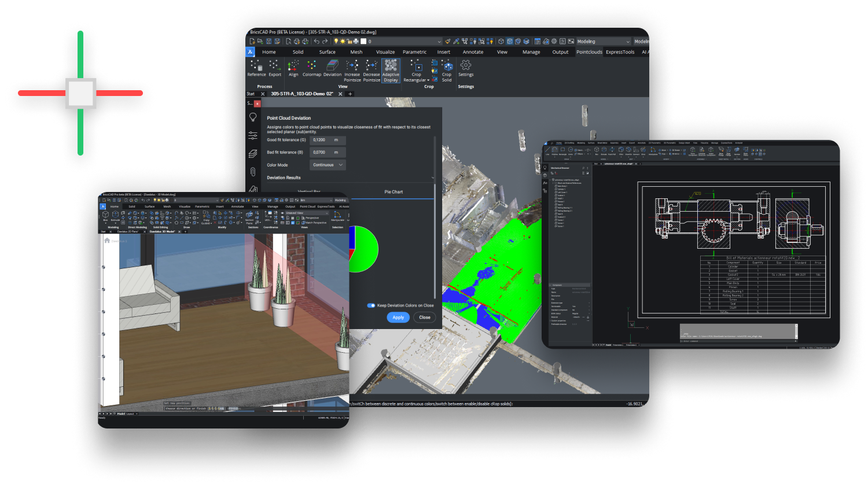Image resolution: width=868 pixels, height=484 pixels.
Task: Click the Undo arrow in center window toolbar
Action: [317, 42]
